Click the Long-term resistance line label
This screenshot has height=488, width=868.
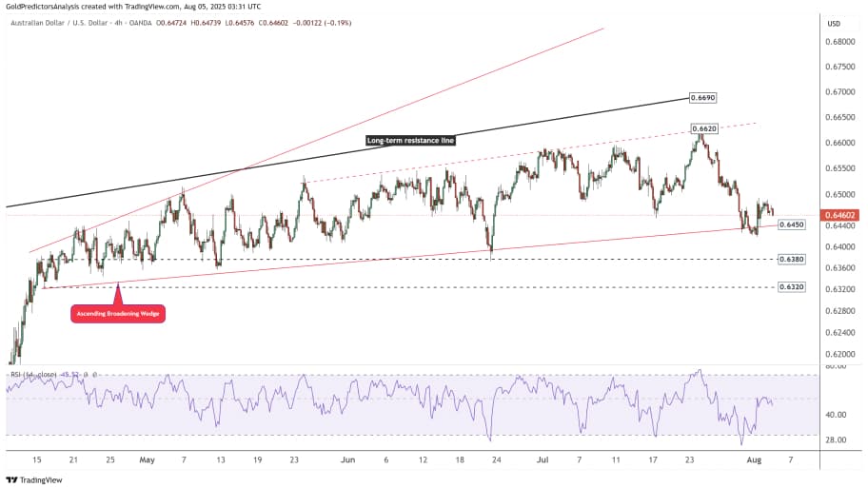(410, 141)
